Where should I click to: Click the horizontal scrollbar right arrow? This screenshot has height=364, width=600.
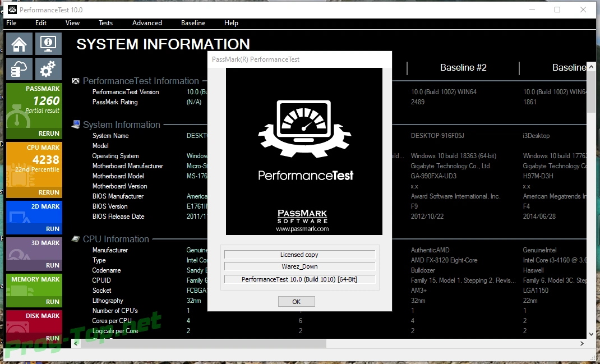582,344
